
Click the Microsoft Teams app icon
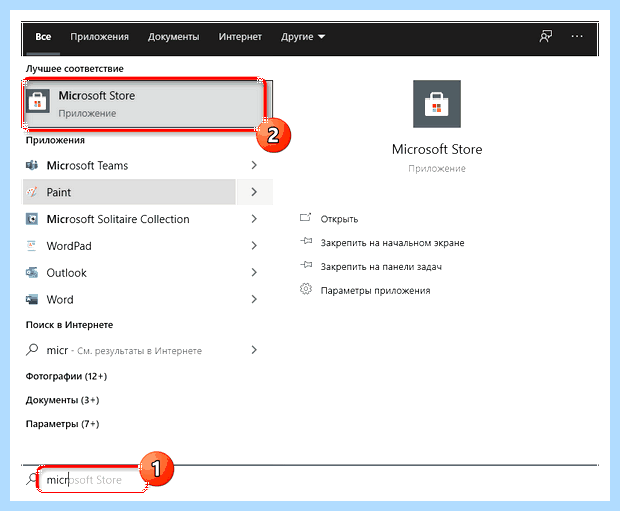click(x=32, y=165)
